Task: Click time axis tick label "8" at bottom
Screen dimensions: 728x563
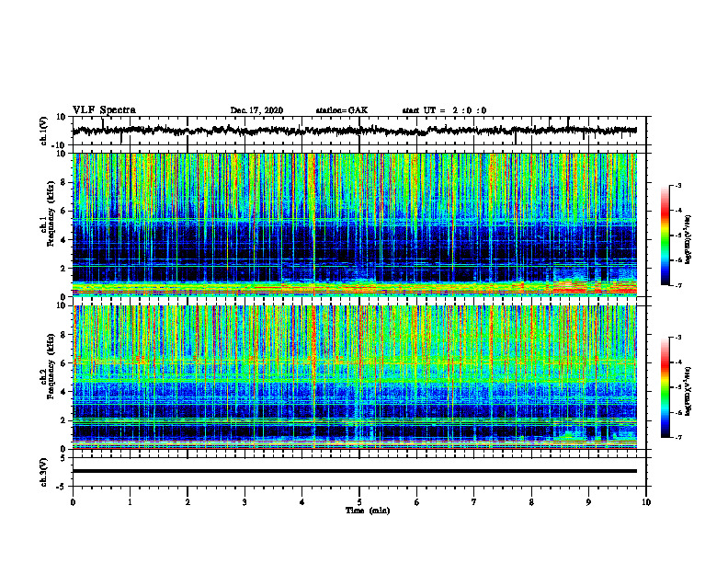Action: pos(531,502)
